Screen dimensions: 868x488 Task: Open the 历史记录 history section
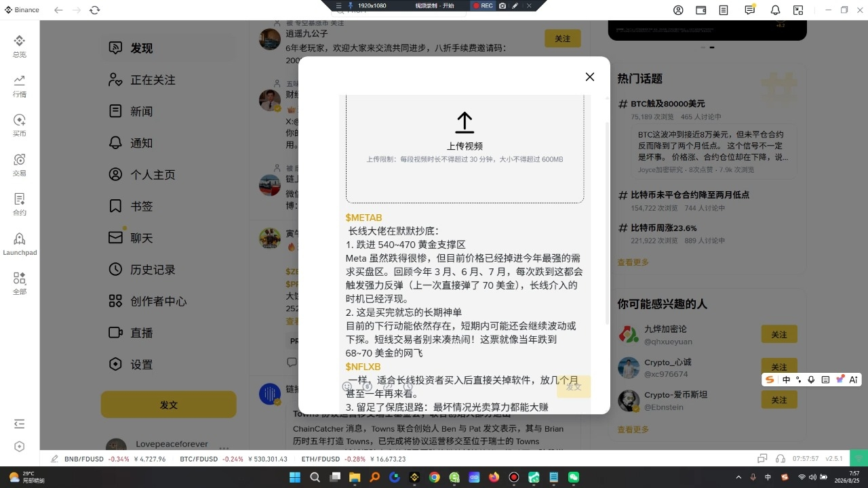170,270
